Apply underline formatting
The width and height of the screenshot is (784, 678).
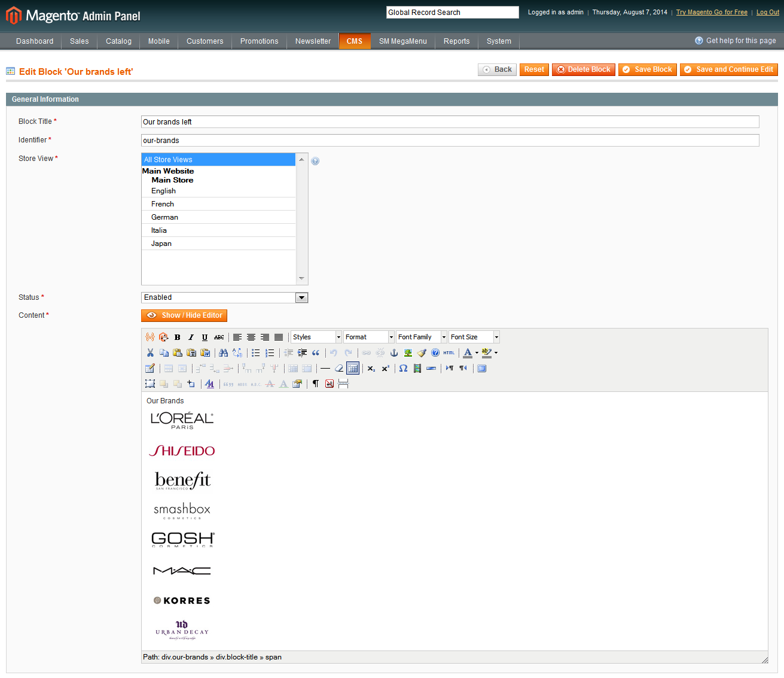[205, 337]
